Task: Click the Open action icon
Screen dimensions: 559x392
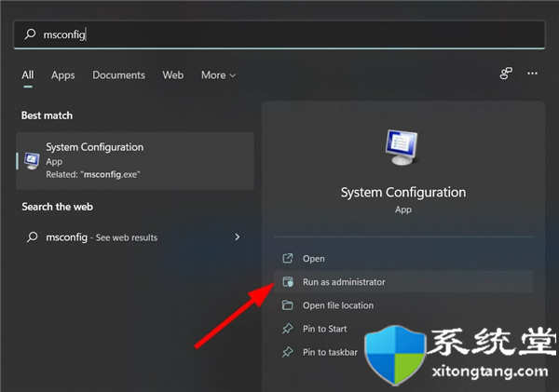Action: coord(288,258)
